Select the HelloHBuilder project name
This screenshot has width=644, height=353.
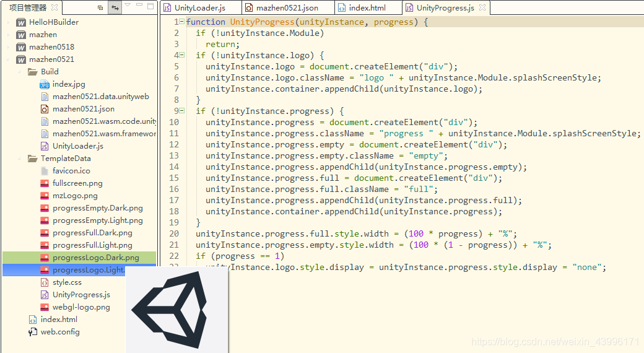pos(54,22)
